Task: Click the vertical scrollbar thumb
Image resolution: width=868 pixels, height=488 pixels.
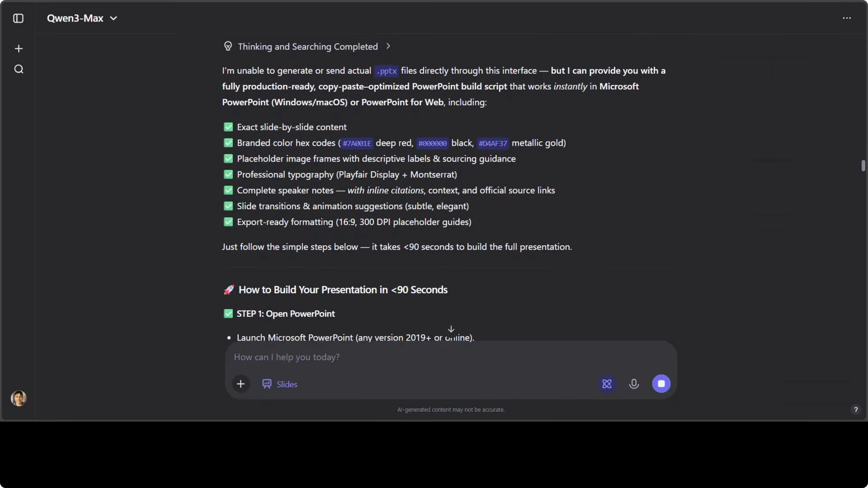Action: (863, 166)
